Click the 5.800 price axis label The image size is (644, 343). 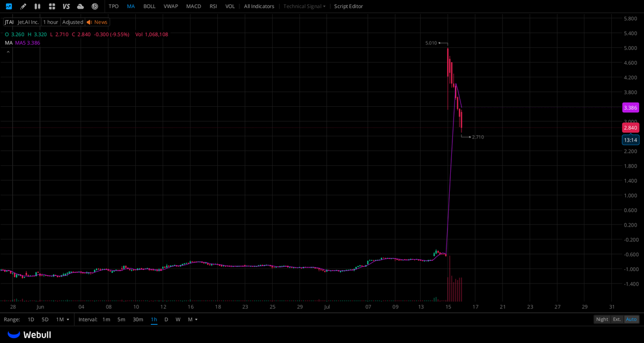tap(630, 18)
